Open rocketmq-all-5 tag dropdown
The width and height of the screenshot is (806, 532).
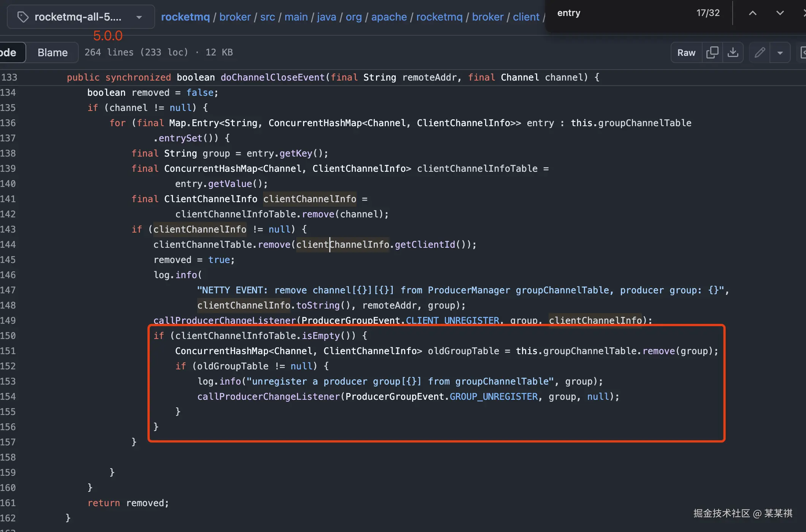(x=81, y=17)
